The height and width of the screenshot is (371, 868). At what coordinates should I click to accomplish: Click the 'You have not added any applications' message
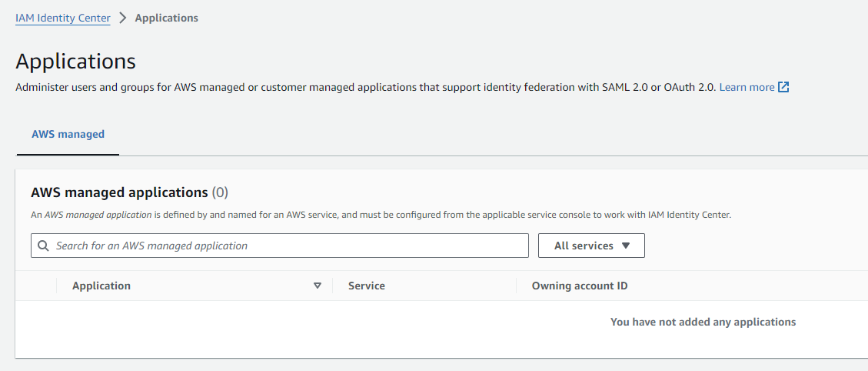tap(703, 322)
